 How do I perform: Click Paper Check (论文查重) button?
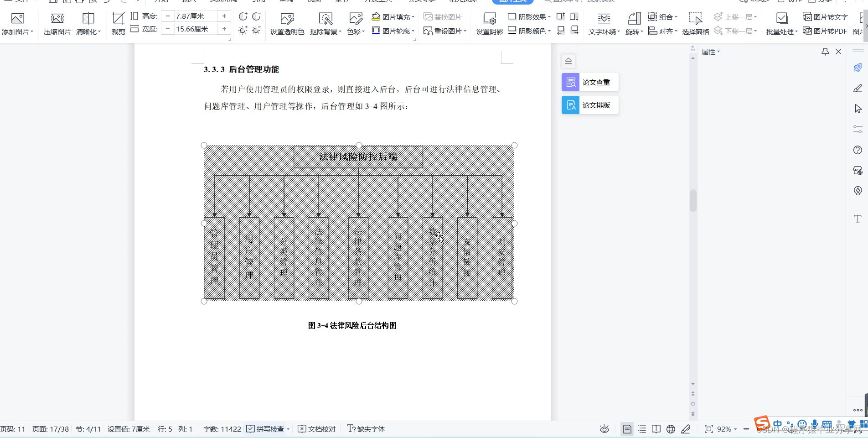pos(590,82)
